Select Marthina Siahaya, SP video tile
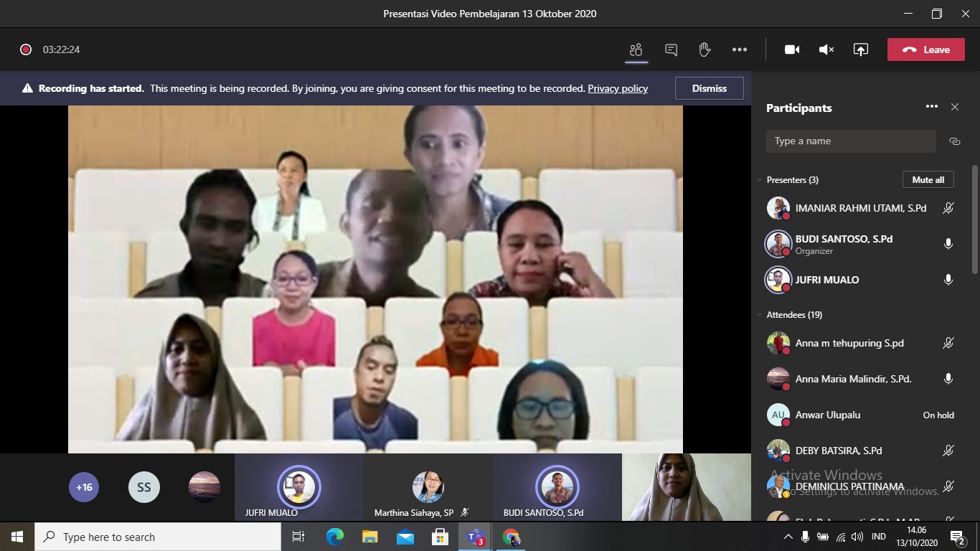Image resolution: width=980 pixels, height=551 pixels. 428,487
